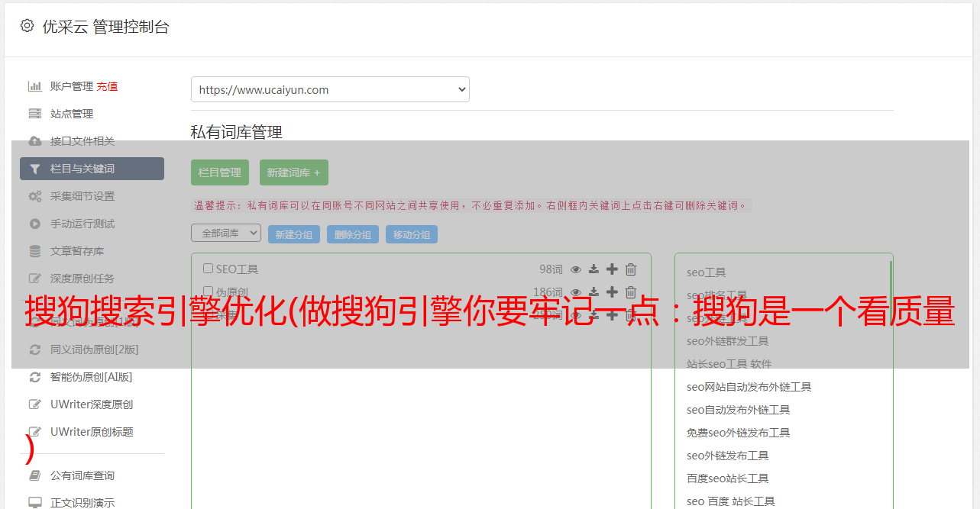The height and width of the screenshot is (509, 980).
Task: Click the cloud upload icon for 接口文件相关
Action: 35,141
